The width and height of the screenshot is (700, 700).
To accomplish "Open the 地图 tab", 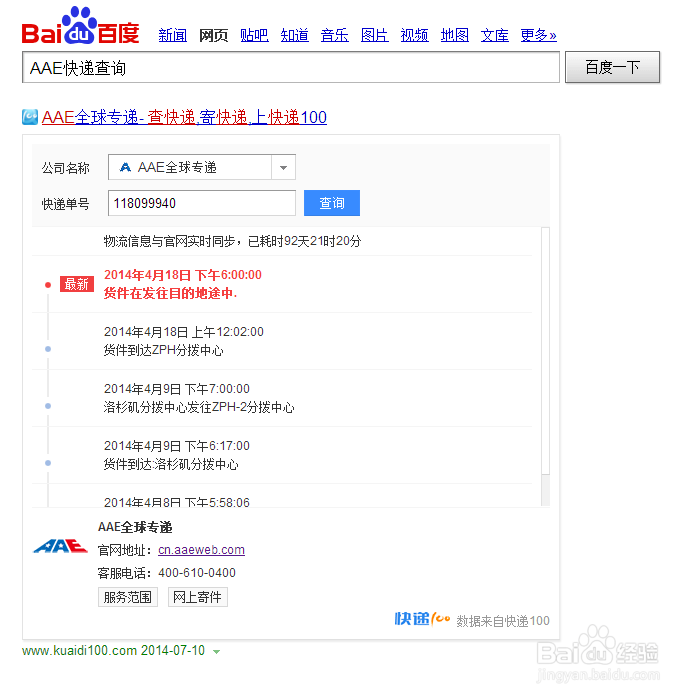I will (x=454, y=35).
